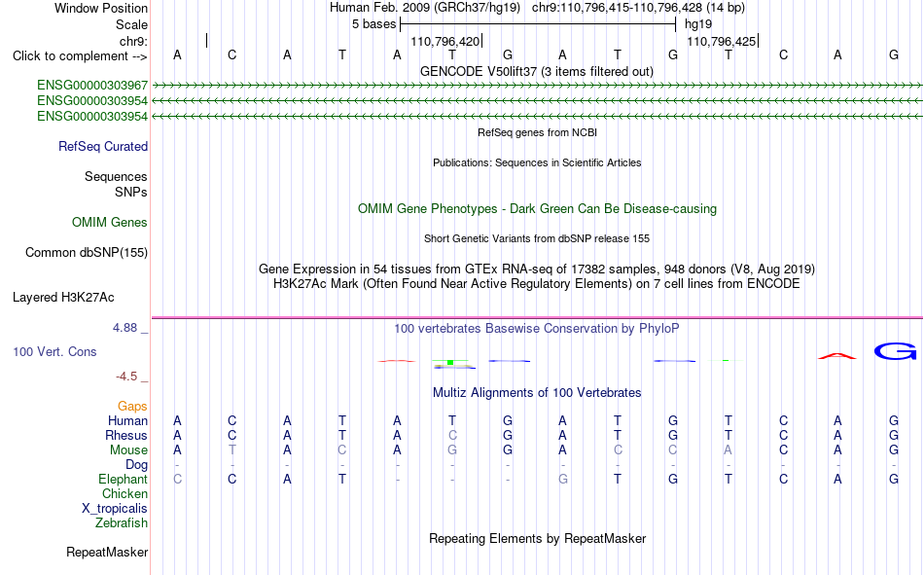Click the red A conservation logo
924x575 pixels.
(837, 356)
